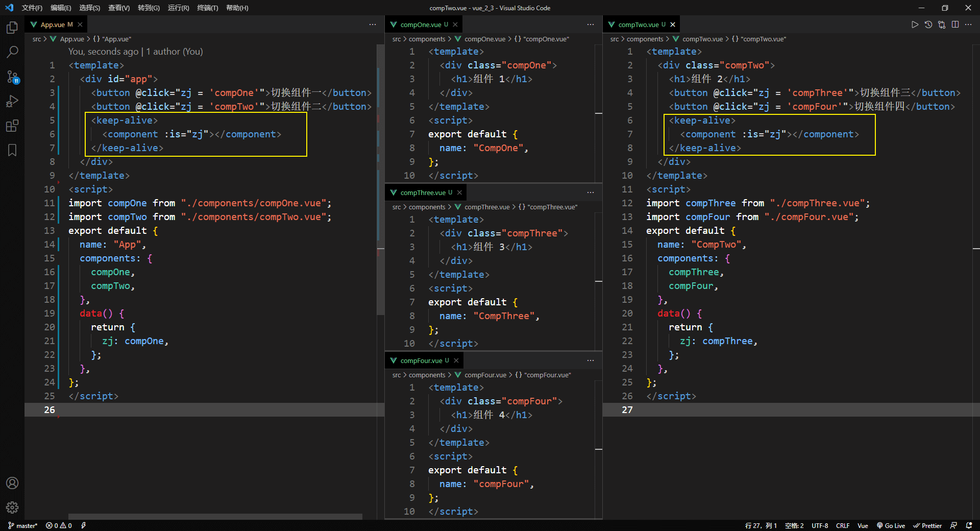This screenshot has width=980, height=531.
Task: Open the feedback icon in status bar
Action: (x=953, y=525)
